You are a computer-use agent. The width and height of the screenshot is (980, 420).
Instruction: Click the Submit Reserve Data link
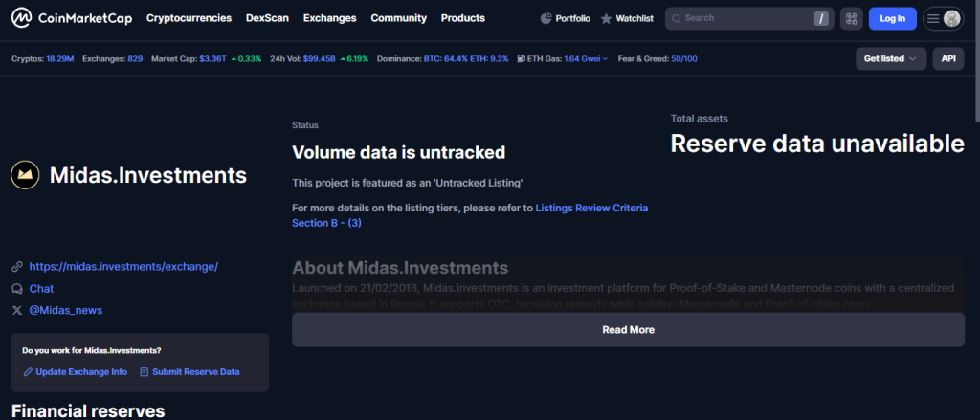click(x=194, y=371)
